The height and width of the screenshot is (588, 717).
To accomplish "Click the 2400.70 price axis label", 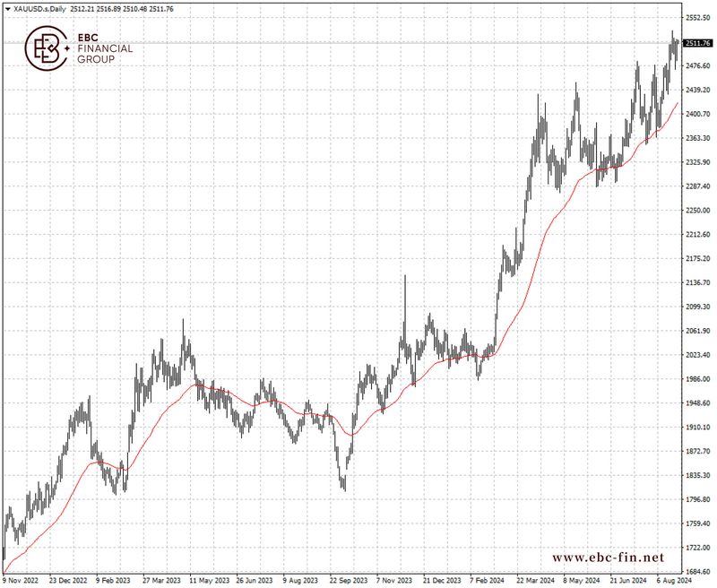I will click(698, 115).
